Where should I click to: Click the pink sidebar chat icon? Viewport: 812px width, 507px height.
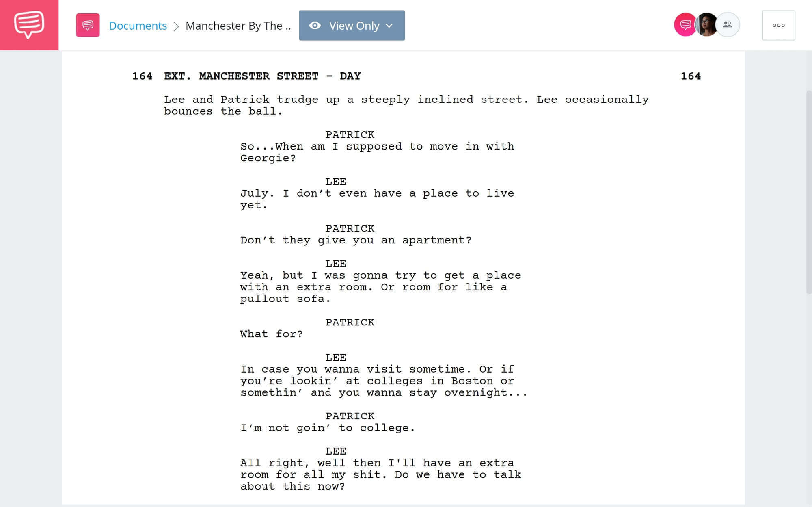click(x=29, y=25)
